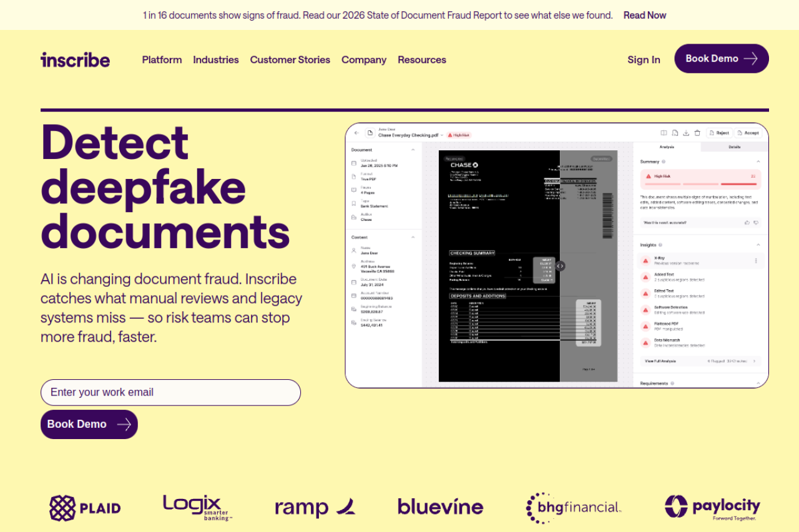Click the info icon beside Insights
Screen dimensions: 799x532
[660, 245]
